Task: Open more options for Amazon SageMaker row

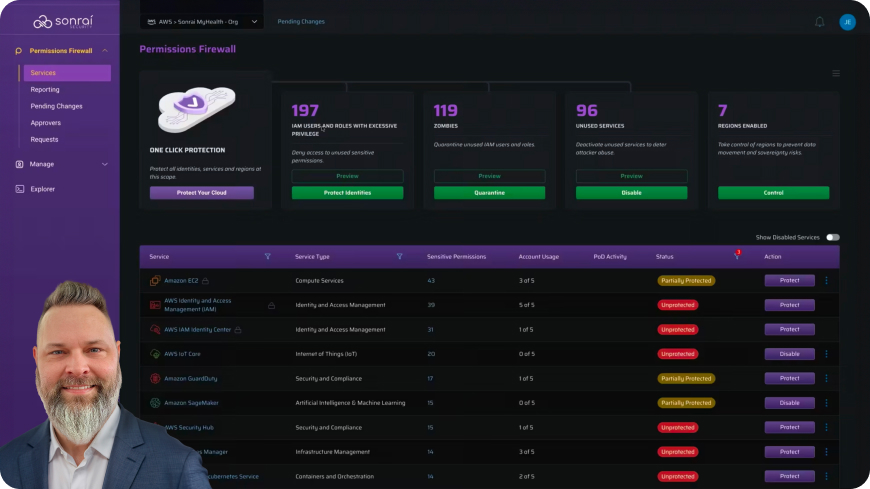Action: pyautogui.click(x=826, y=403)
